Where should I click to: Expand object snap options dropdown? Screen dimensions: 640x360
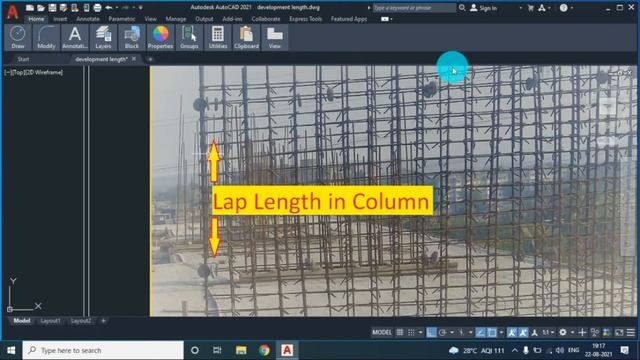(501, 332)
